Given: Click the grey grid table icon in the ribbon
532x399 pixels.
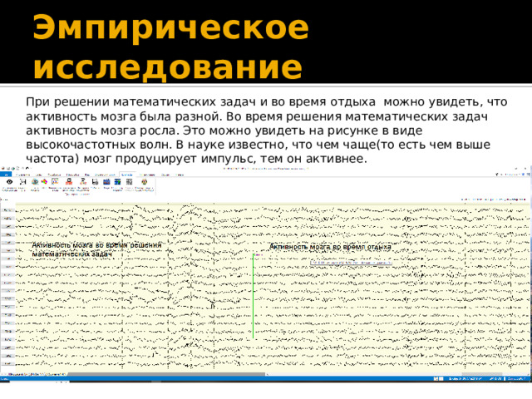Looking at the screenshot, I should 130,182.
